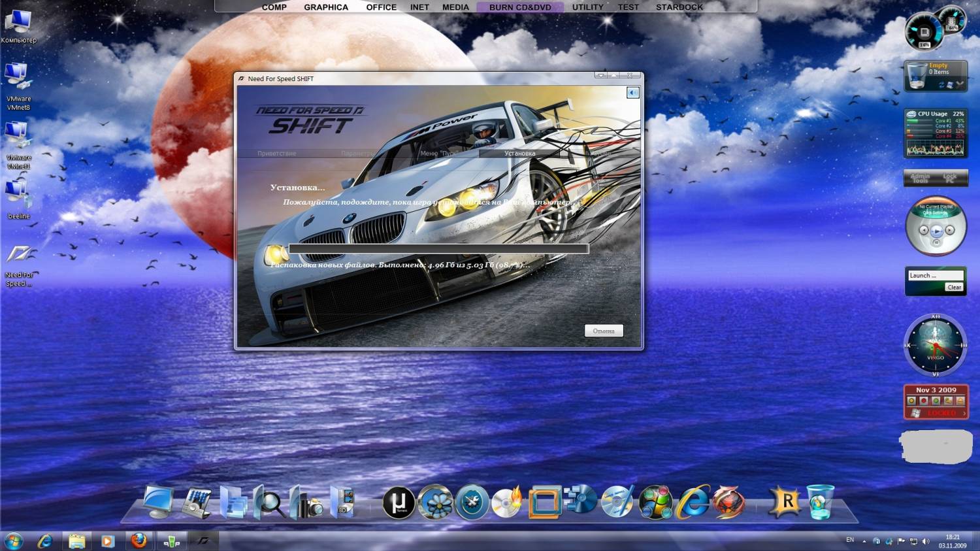Viewport: 980px width, 551px height.
Task: Open the clock and date in taskbar
Action: click(953, 541)
